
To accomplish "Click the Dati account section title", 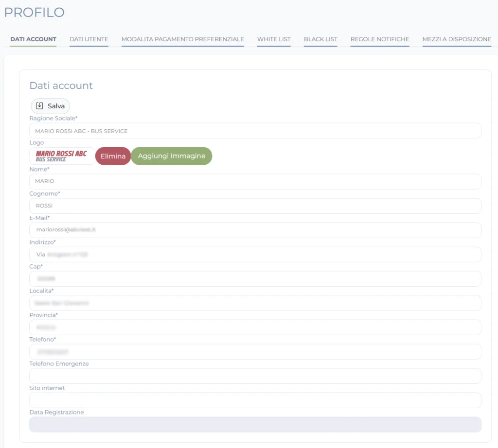I will [61, 86].
